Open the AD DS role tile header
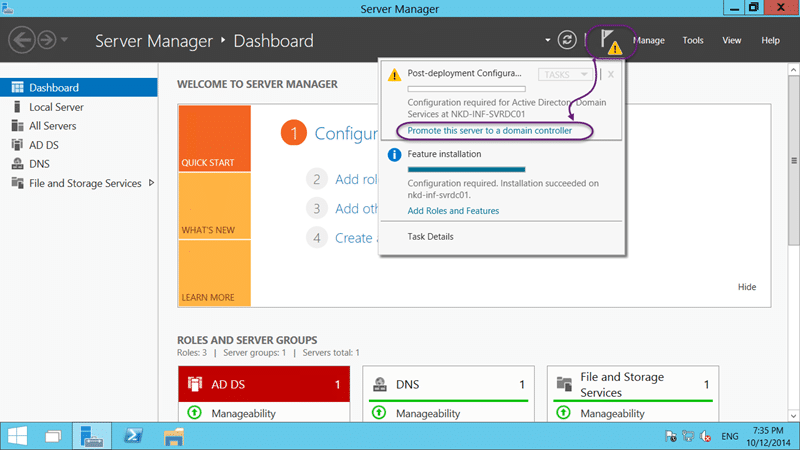The height and width of the screenshot is (450, 800). [x=264, y=384]
